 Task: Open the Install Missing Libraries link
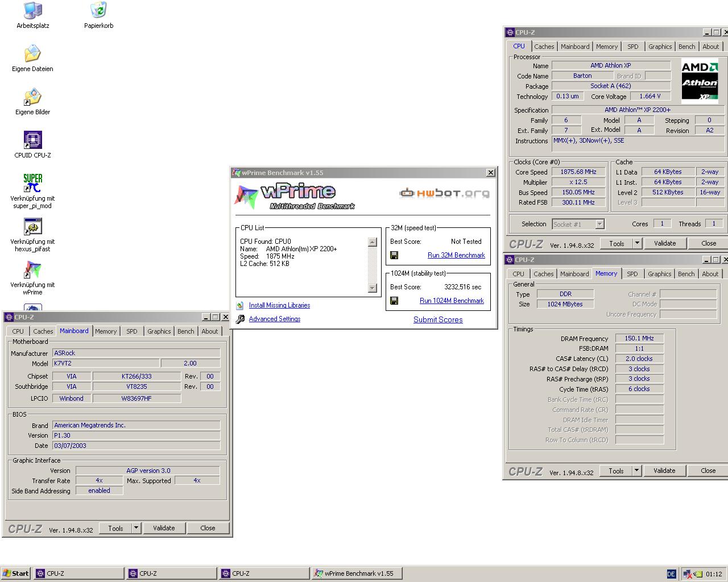(279, 305)
